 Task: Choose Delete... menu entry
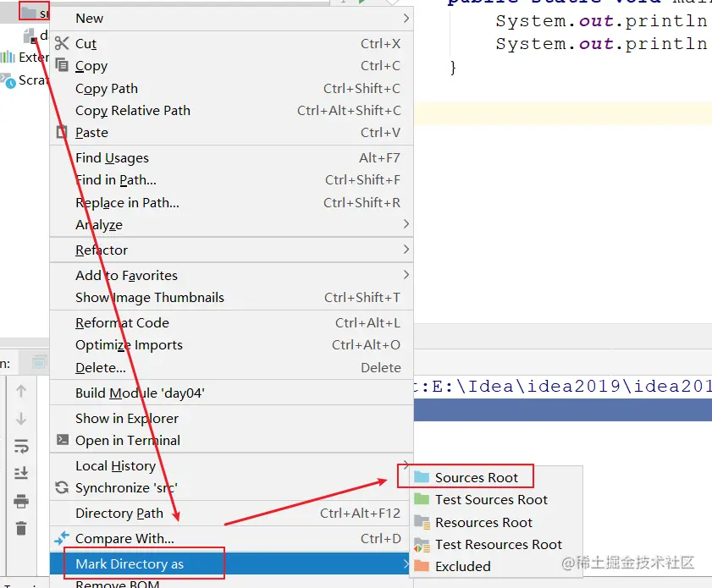[231, 367]
